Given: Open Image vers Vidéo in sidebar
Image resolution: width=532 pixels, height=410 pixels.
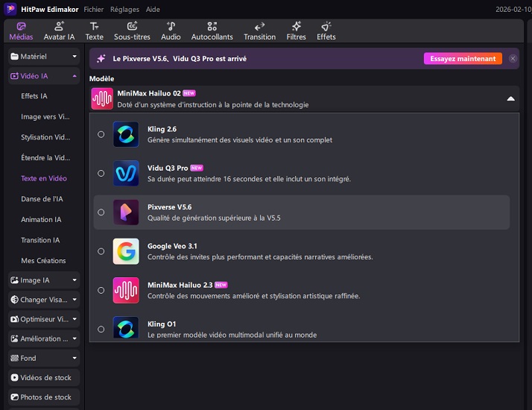Looking at the screenshot, I should 45,117.
